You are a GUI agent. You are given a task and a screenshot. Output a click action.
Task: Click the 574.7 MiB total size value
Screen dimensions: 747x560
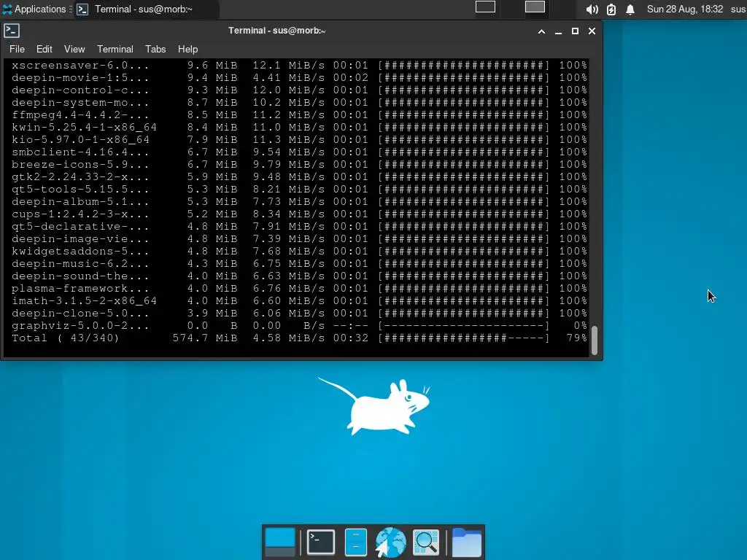tap(205, 338)
